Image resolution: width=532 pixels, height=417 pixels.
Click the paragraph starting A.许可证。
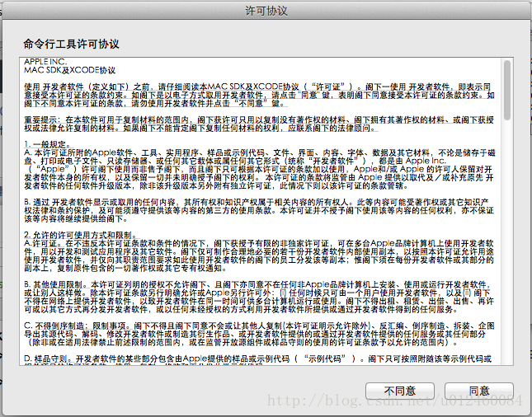[x=259, y=256]
